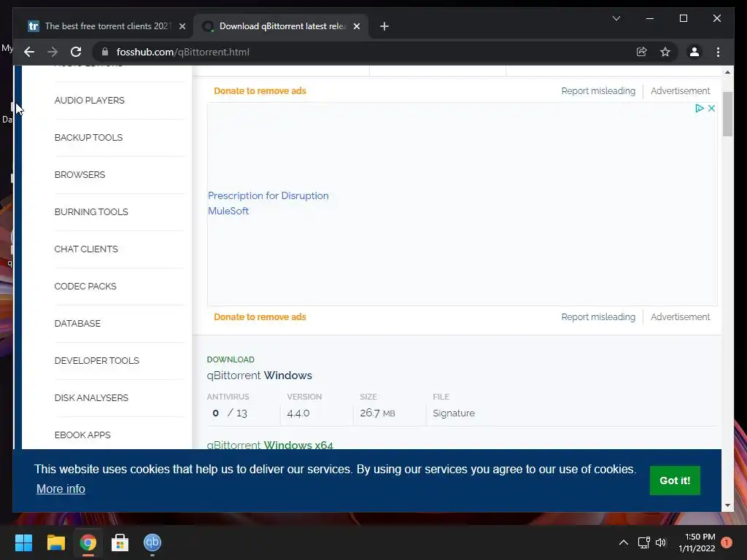Reload the fosshub page

coord(76,52)
